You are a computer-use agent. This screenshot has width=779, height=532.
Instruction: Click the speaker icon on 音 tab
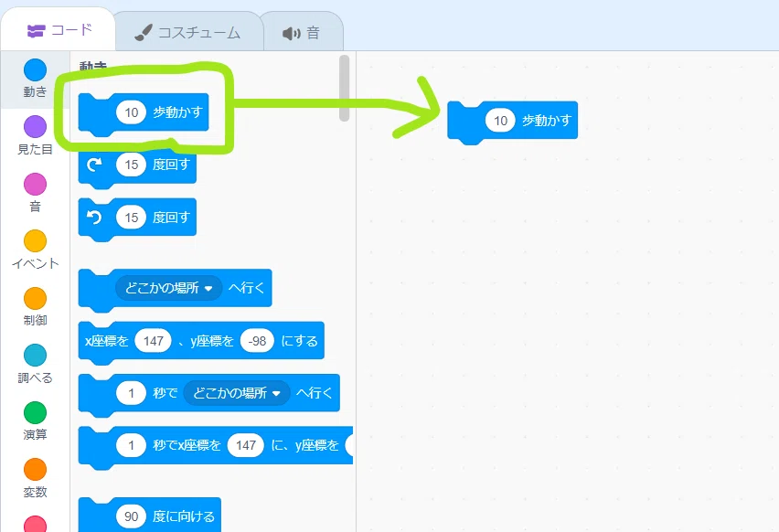click(x=292, y=33)
